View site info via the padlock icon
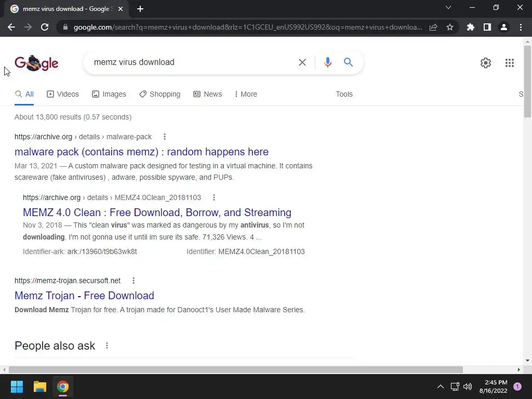 (x=65, y=27)
